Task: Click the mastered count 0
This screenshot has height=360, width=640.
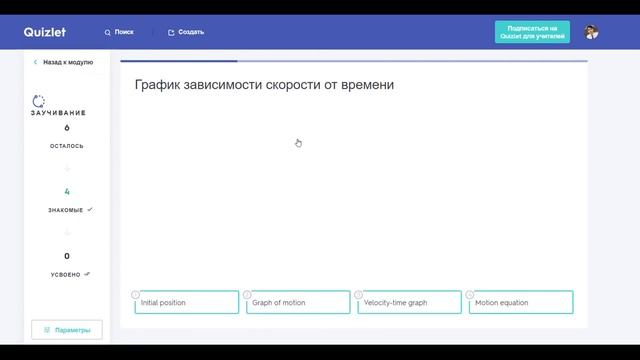Action: (x=67, y=256)
